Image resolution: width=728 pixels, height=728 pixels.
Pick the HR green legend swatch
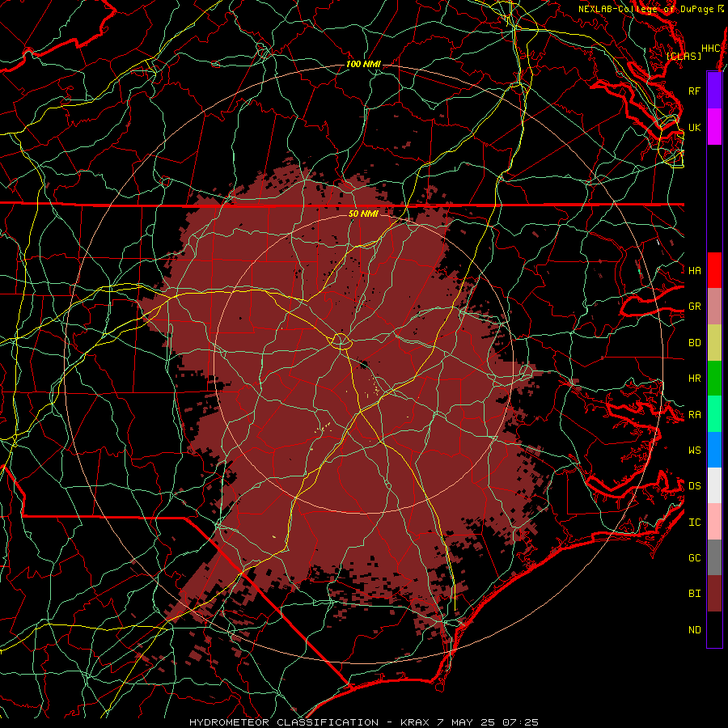(714, 379)
